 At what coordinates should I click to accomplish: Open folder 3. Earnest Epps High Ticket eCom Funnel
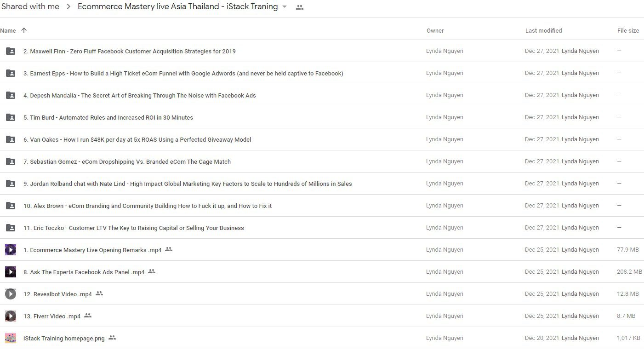click(x=183, y=74)
